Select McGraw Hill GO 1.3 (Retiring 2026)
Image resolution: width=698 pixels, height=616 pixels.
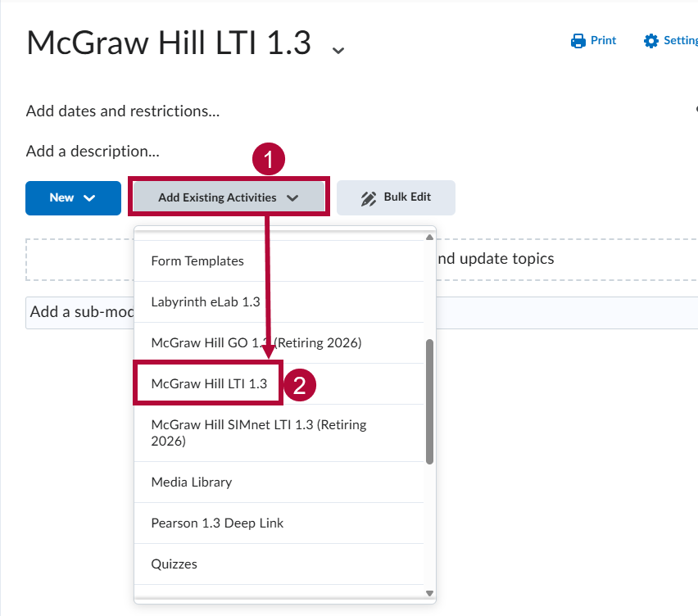tap(279, 342)
